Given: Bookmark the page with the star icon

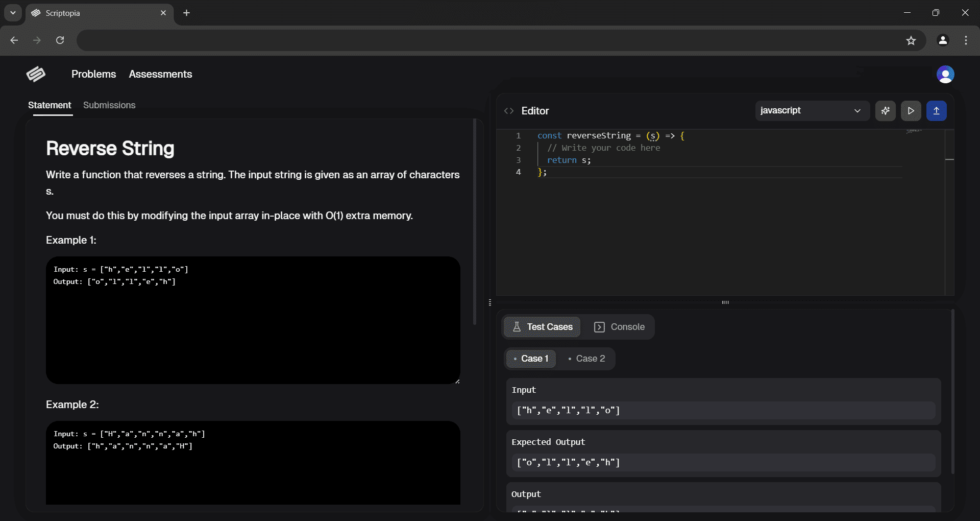Looking at the screenshot, I should (x=912, y=40).
